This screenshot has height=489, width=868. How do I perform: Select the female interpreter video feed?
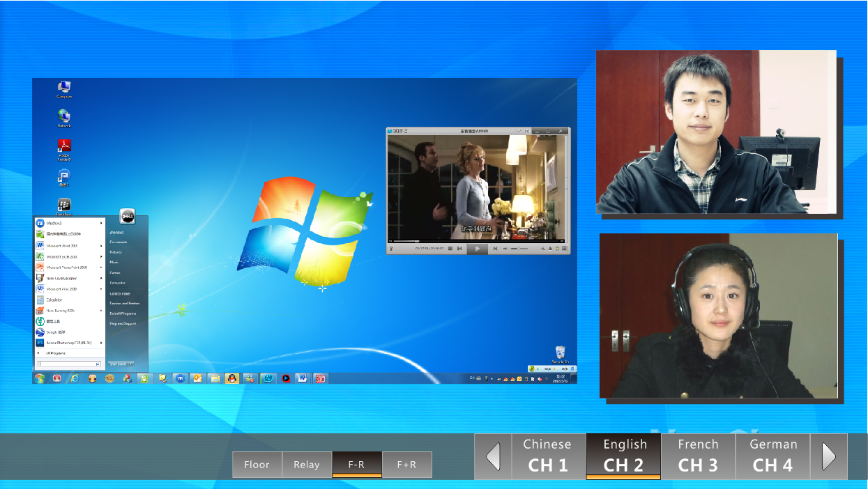(719, 316)
